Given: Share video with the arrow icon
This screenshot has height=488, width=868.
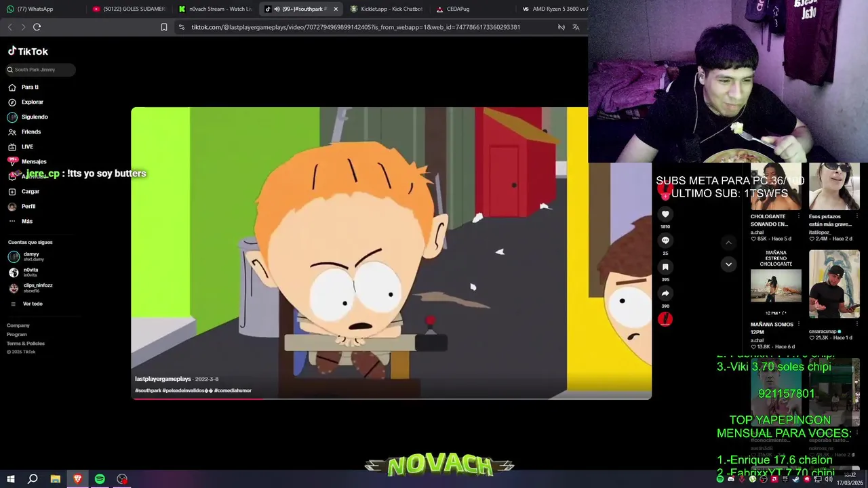Looking at the screenshot, I should (665, 293).
